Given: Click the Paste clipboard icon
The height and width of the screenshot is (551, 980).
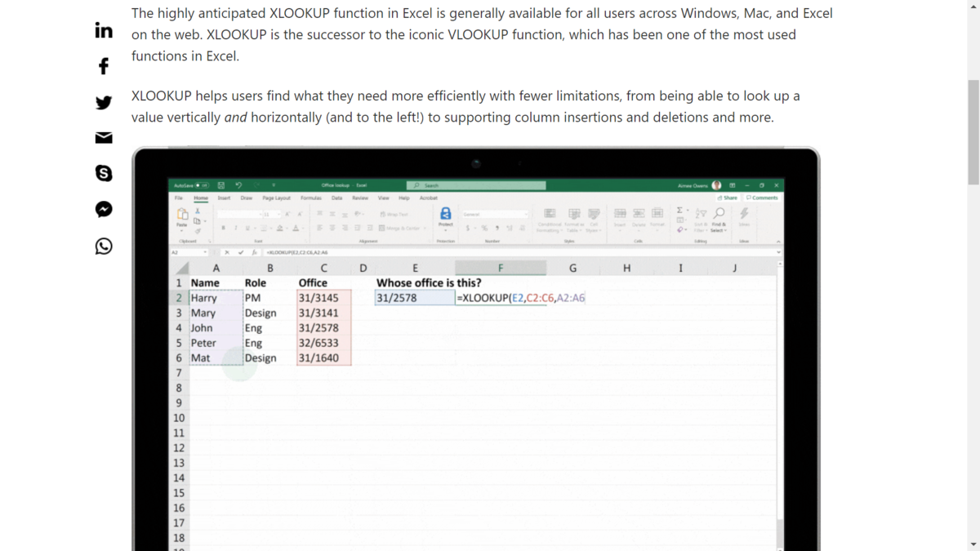Looking at the screenshot, I should (x=182, y=214).
